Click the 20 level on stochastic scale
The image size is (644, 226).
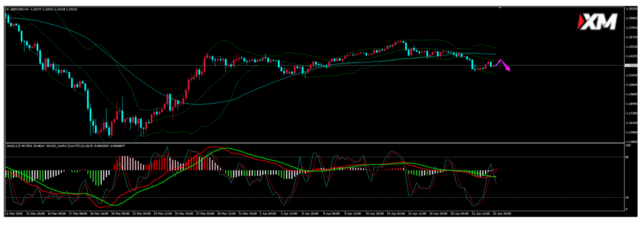(627, 198)
